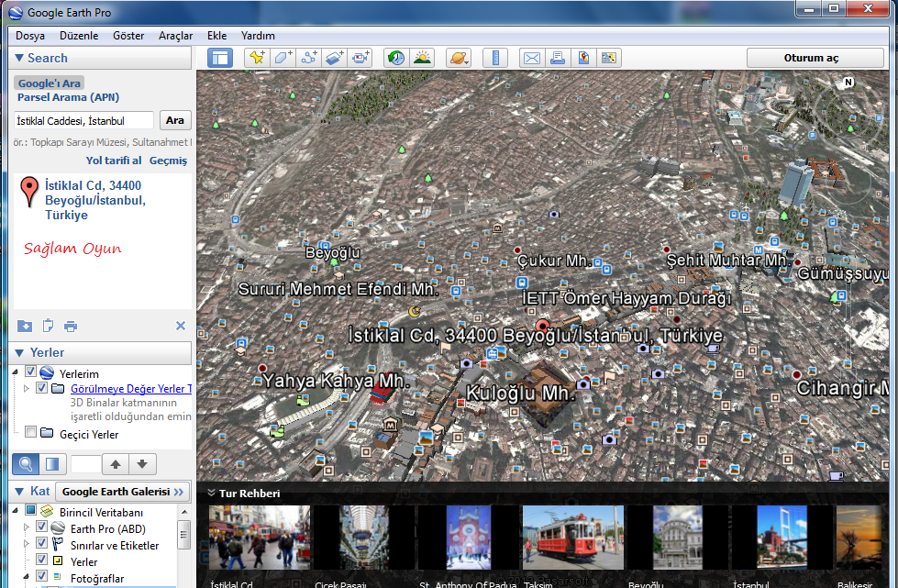Click the İstiklal Cd search result link
The height and width of the screenshot is (588, 898).
95,200
